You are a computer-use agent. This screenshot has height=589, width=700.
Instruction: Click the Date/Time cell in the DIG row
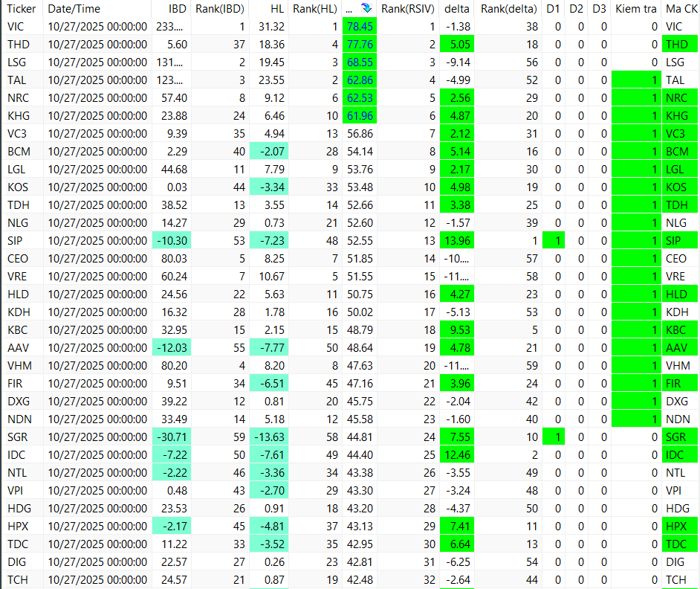click(97, 561)
